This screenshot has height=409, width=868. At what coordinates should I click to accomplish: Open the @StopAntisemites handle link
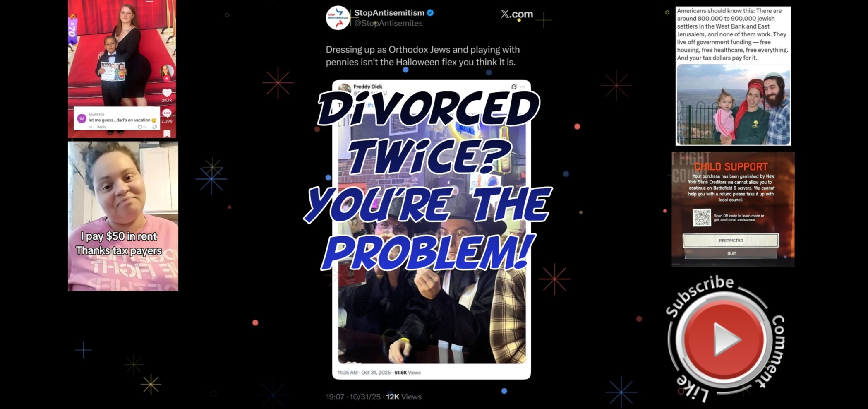coord(388,23)
